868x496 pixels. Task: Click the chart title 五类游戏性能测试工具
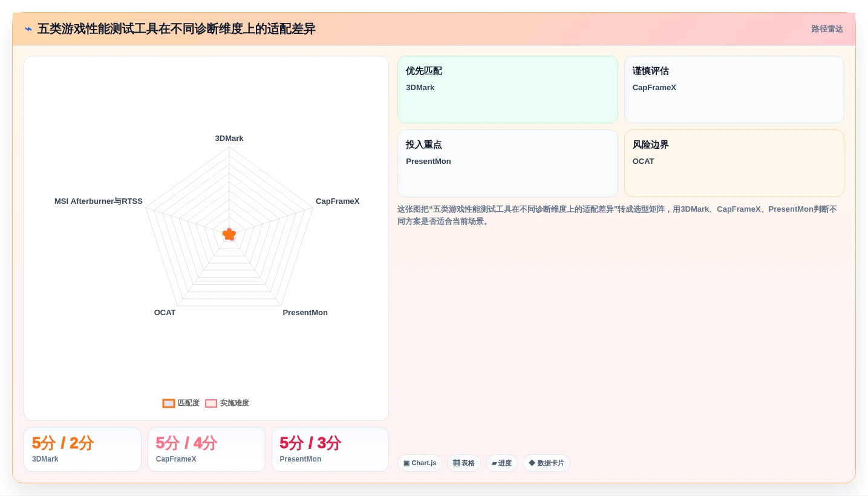[x=176, y=29]
